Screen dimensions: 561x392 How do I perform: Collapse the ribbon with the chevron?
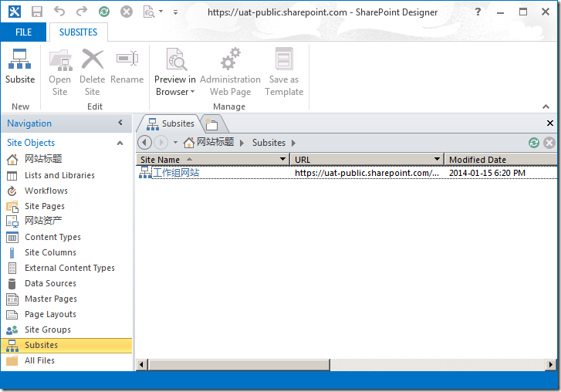click(x=546, y=106)
